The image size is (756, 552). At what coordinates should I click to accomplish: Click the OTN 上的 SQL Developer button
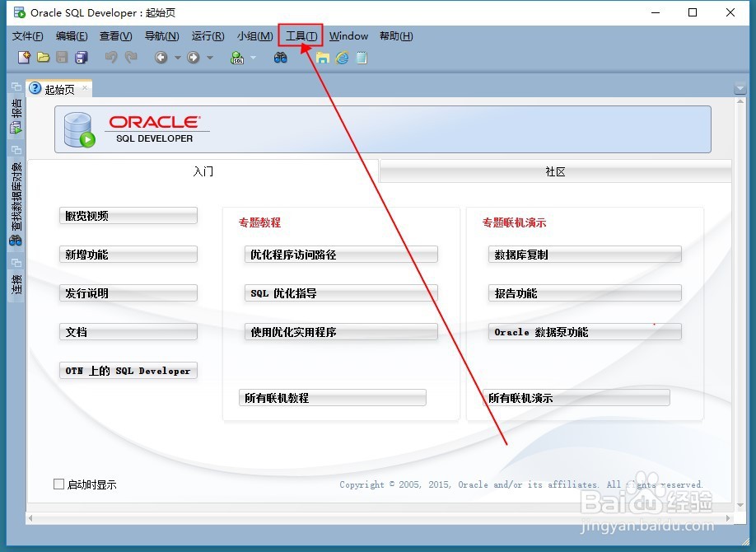coord(128,371)
